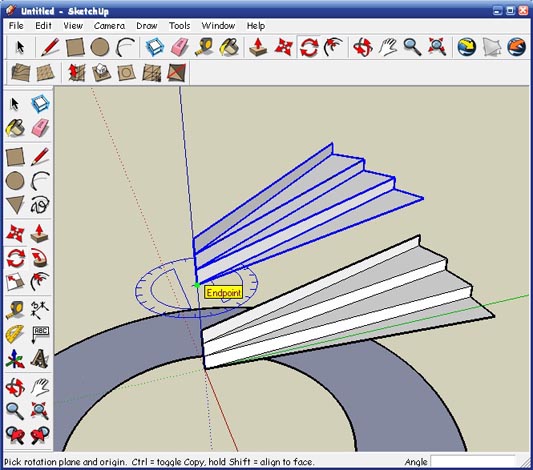
Task: Choose the Rectangle tool in the top toolbar
Action: click(75, 47)
